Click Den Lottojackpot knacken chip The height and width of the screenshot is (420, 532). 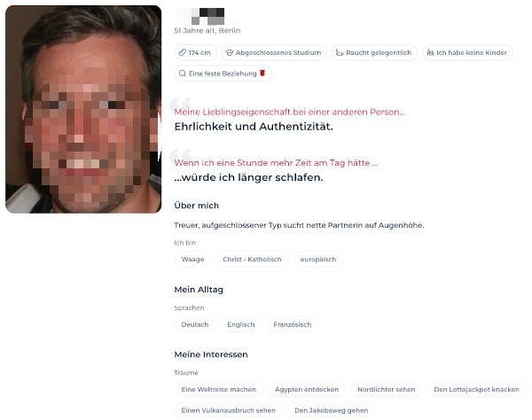477,390
